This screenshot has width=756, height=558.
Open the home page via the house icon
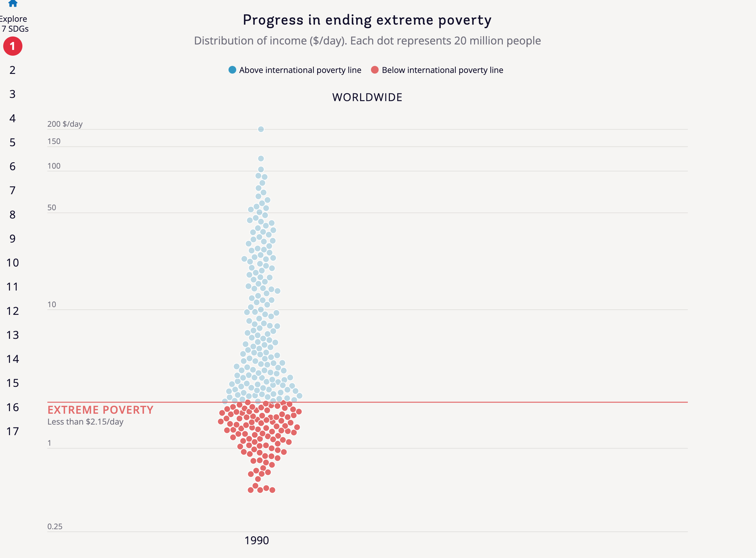pyautogui.click(x=13, y=4)
